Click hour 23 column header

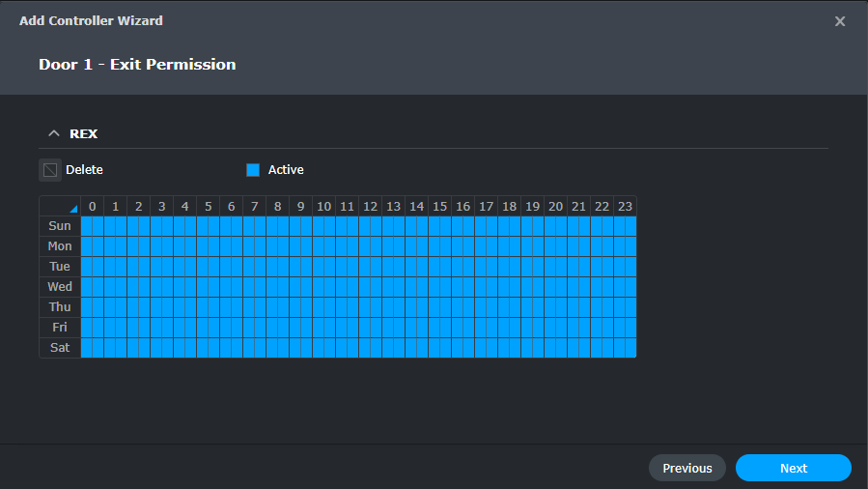(625, 206)
